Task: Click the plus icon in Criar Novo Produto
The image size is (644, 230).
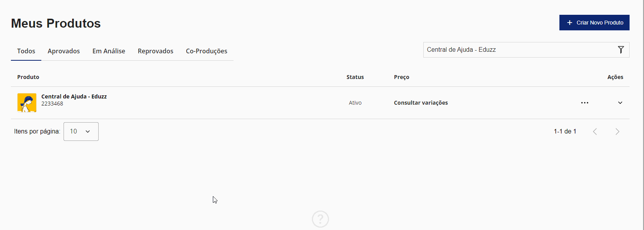Action: pos(570,23)
